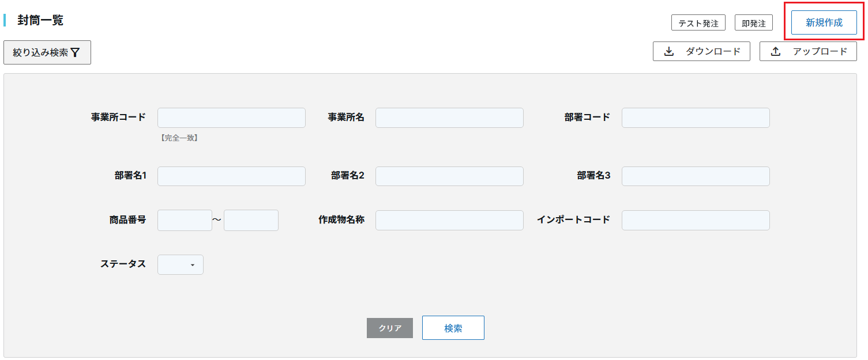Click the download arrow icon
The width and height of the screenshot is (868, 360).
669,51
